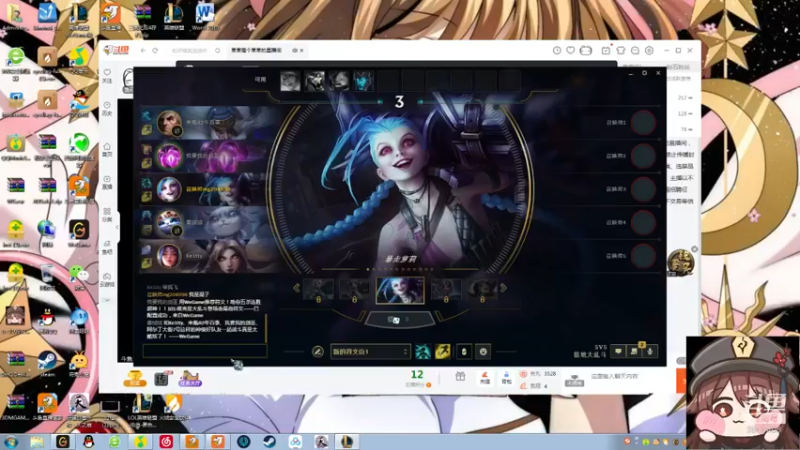Go back in the Huya browser window
800x450 pixels.
143,51
